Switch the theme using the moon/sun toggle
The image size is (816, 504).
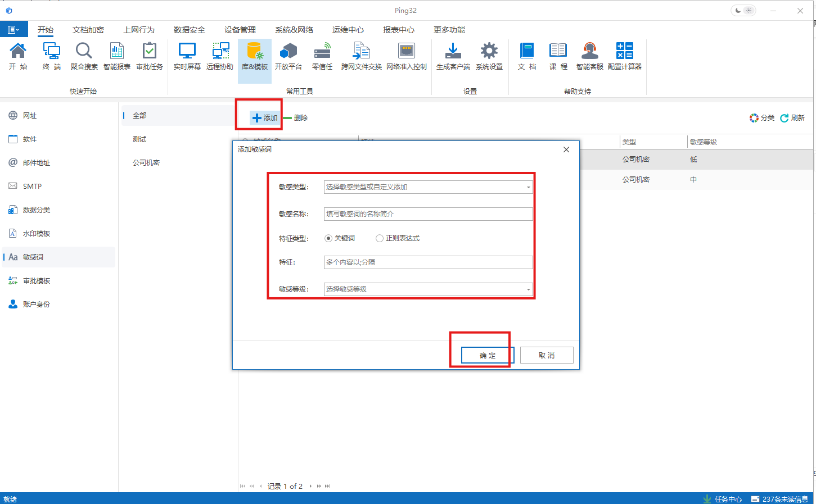pyautogui.click(x=742, y=10)
